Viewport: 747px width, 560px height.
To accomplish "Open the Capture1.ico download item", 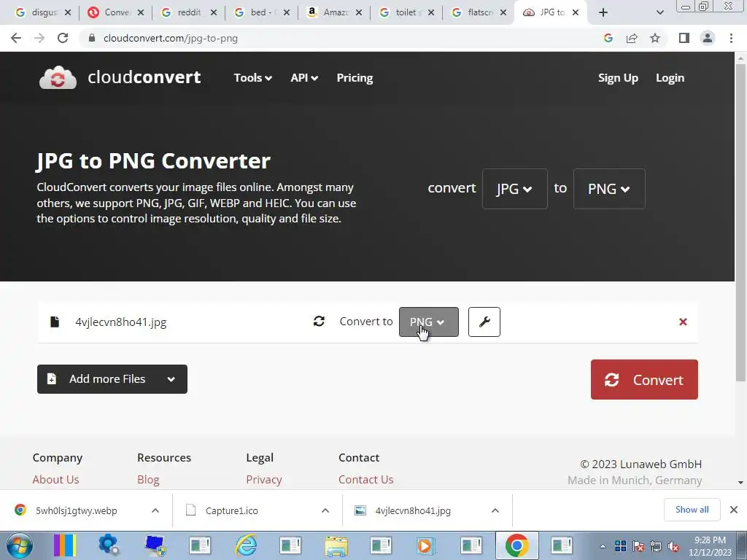I will (232, 510).
